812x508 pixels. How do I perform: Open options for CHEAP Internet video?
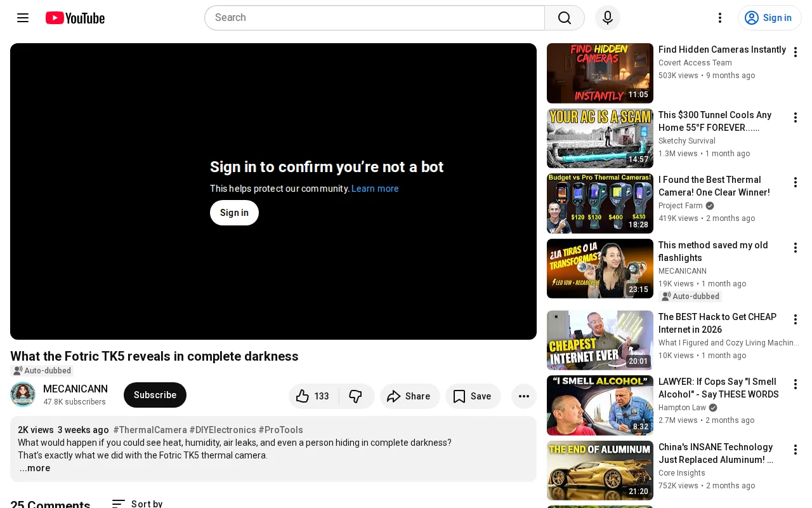[x=795, y=319]
